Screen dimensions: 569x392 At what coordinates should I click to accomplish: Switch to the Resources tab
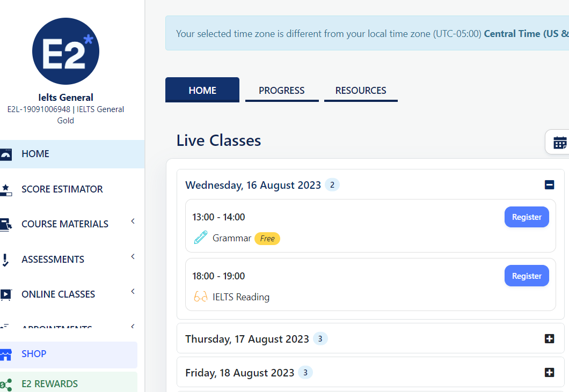(361, 91)
